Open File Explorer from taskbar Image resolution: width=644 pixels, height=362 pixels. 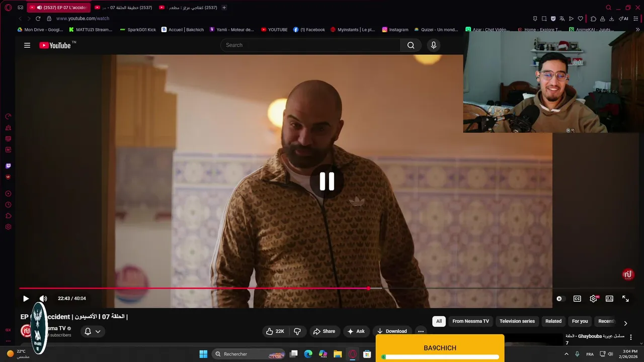338,354
